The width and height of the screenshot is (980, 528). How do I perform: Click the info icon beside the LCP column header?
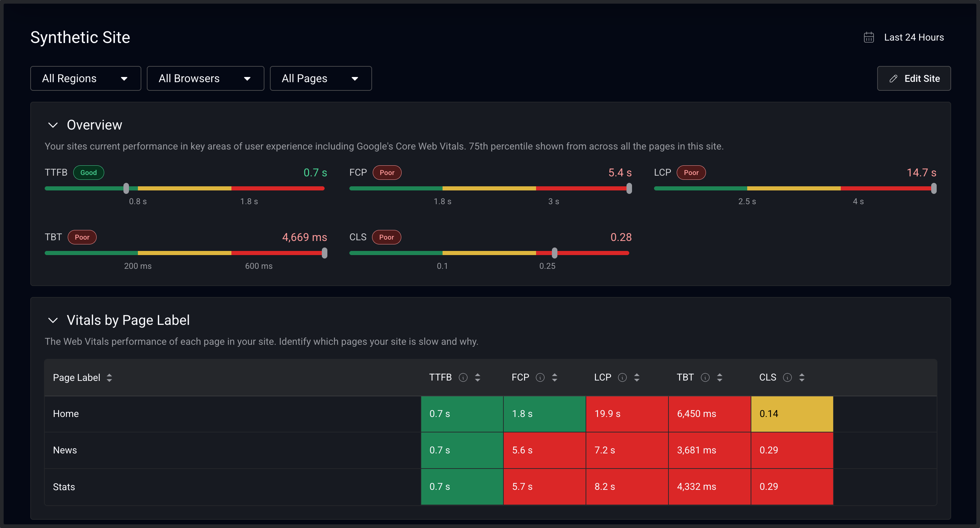click(622, 377)
